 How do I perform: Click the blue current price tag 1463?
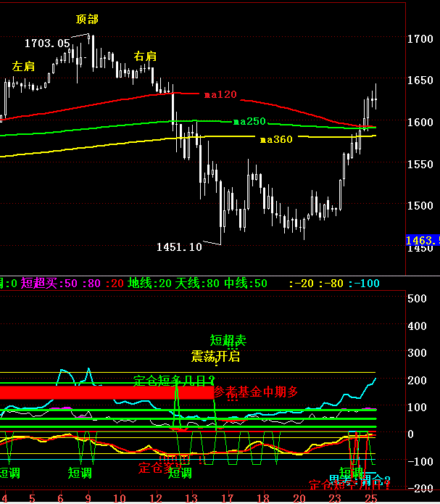[x=422, y=240]
